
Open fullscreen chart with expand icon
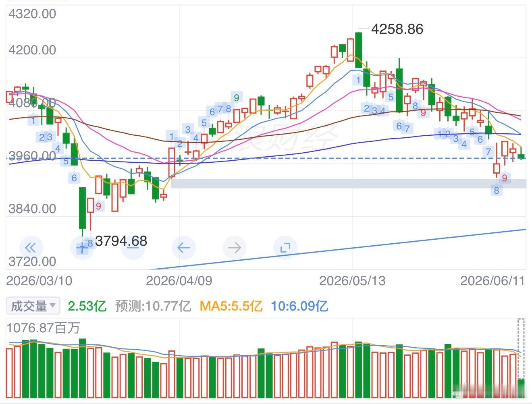tap(285, 247)
